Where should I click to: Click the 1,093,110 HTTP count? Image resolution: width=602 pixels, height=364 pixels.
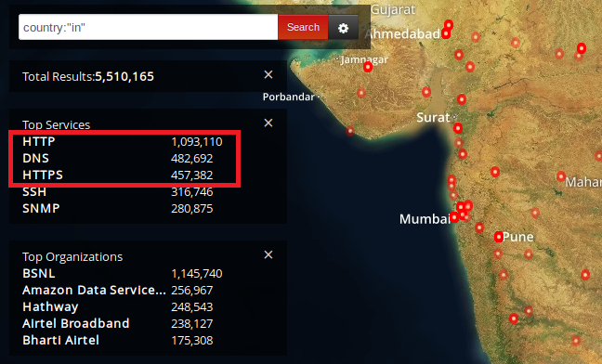(x=197, y=142)
